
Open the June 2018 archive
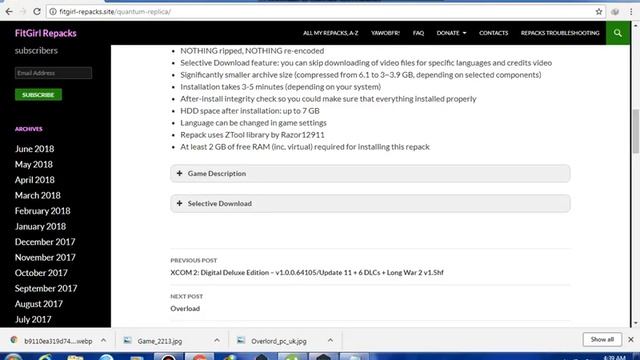(34, 149)
